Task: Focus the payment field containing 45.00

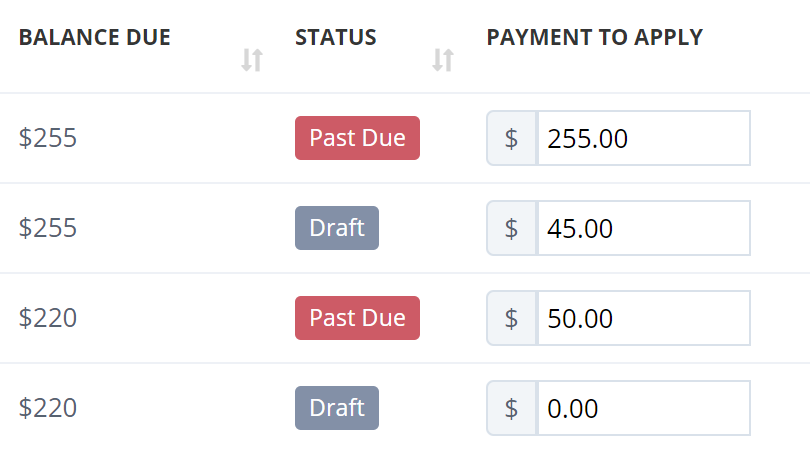Action: click(644, 228)
